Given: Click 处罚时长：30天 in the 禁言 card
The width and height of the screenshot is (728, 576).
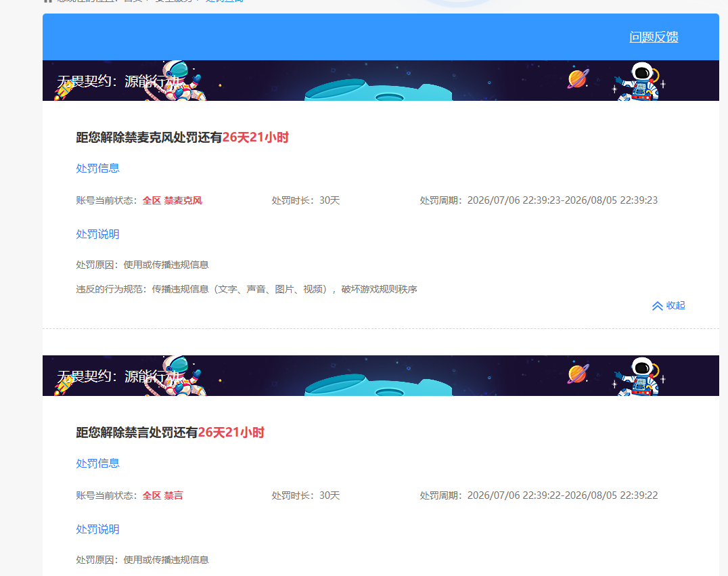Looking at the screenshot, I should point(306,495).
